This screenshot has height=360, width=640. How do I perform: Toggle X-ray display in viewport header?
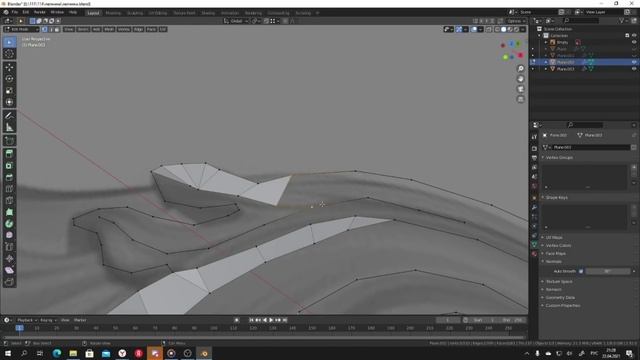(x=489, y=29)
